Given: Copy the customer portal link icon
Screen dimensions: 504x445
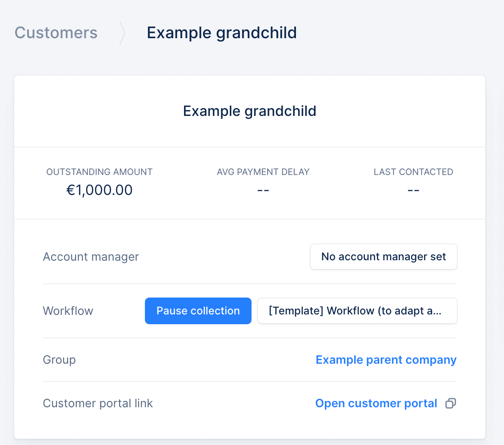Looking at the screenshot, I should (x=451, y=403).
